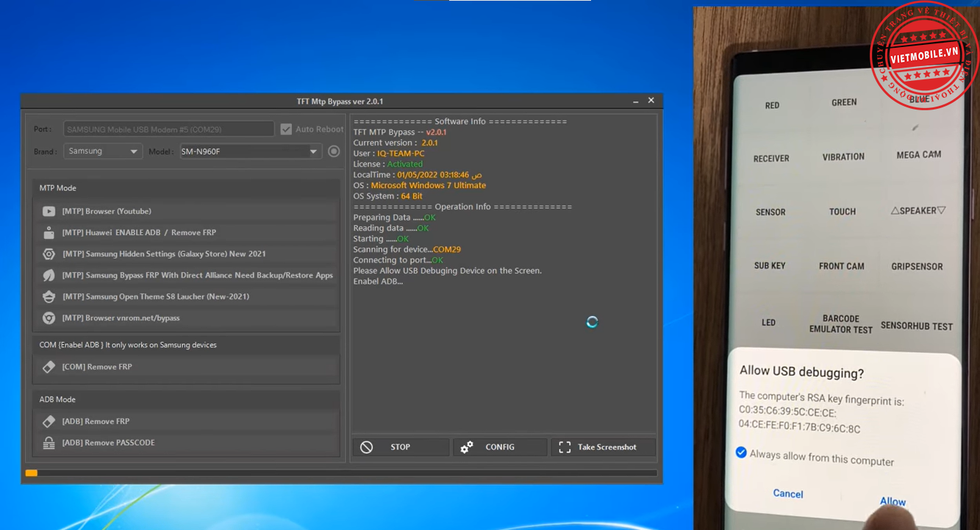Tap Allow on the phone dialog
The image size is (980, 530).
[893, 501]
